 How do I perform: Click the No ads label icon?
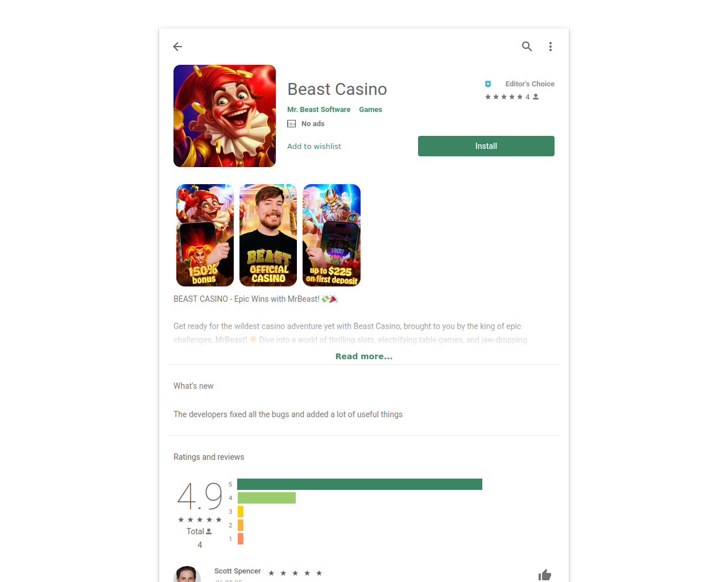[x=292, y=124]
